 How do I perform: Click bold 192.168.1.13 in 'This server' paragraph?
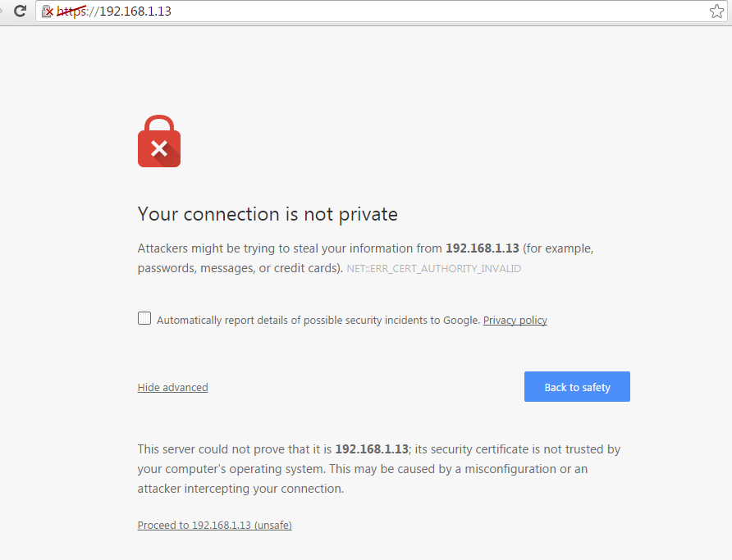coord(371,449)
